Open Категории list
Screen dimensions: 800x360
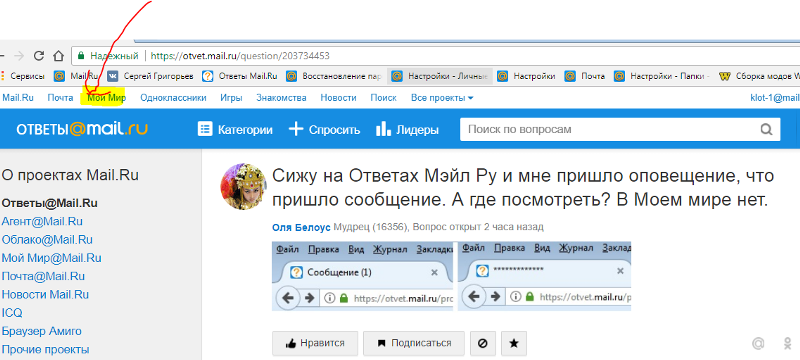point(235,130)
